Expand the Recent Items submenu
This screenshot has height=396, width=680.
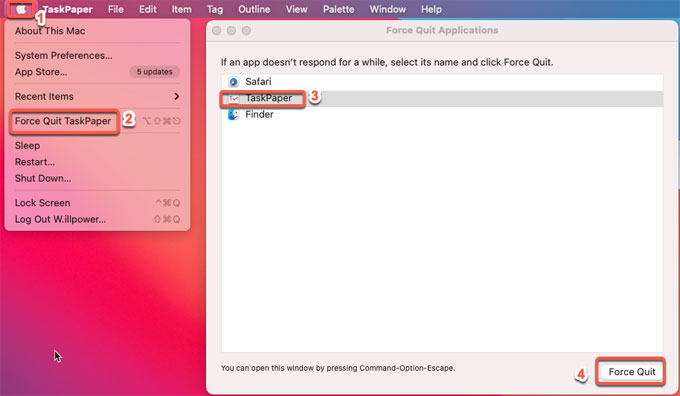(97, 96)
